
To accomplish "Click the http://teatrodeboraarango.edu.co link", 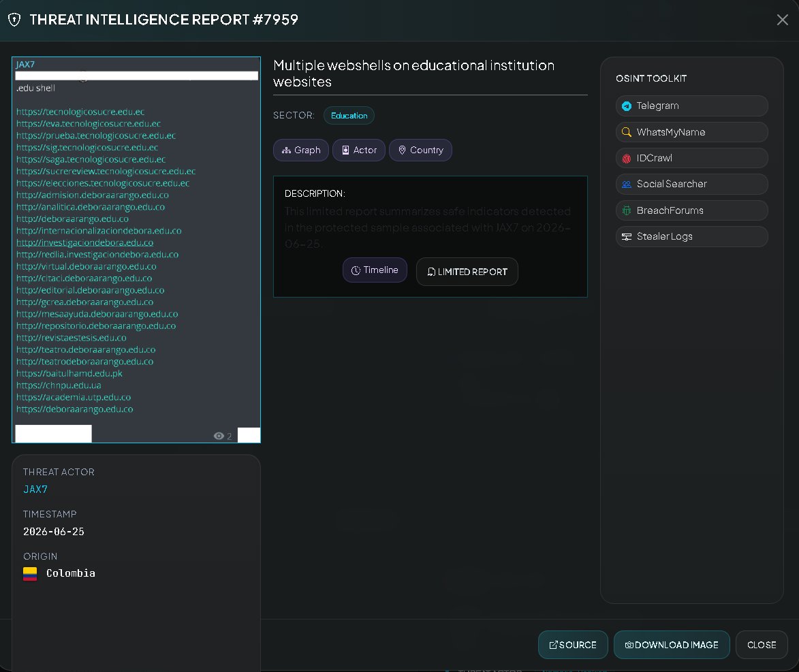I will click(84, 362).
